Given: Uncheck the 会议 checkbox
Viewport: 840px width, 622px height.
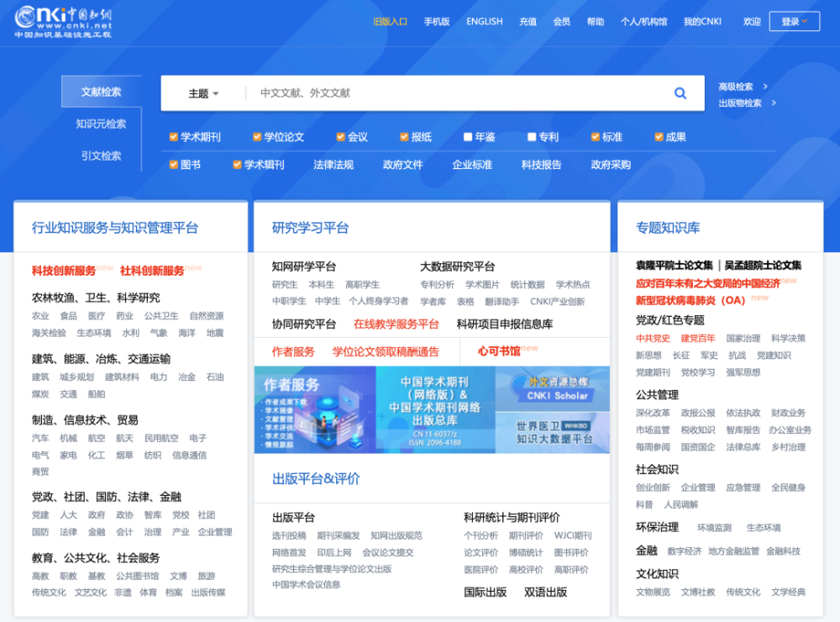Looking at the screenshot, I should coord(341,137).
